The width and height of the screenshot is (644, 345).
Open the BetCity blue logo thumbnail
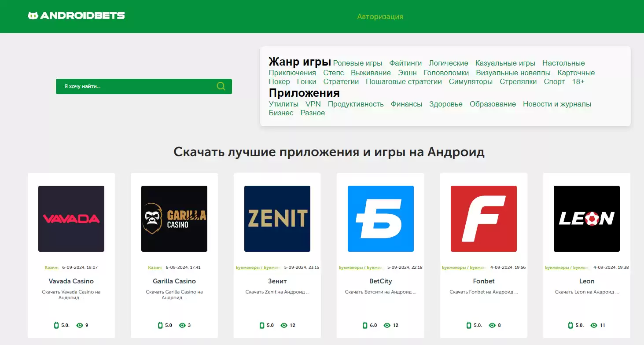tap(381, 219)
